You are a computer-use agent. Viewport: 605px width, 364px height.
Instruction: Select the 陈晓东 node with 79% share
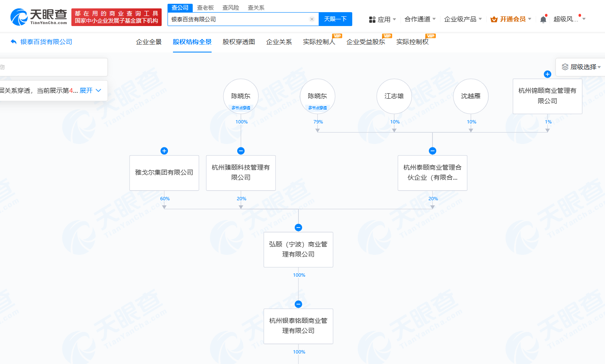point(317,96)
